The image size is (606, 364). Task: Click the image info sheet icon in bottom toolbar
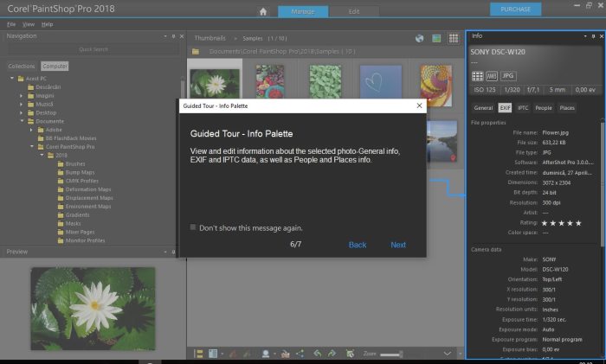pos(213,354)
